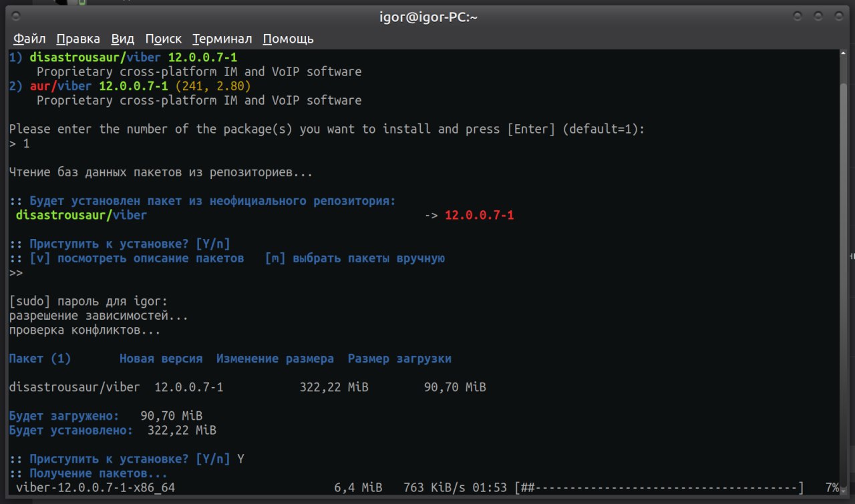Open the Вид menu
This screenshot has height=504, width=855.
[x=122, y=39]
